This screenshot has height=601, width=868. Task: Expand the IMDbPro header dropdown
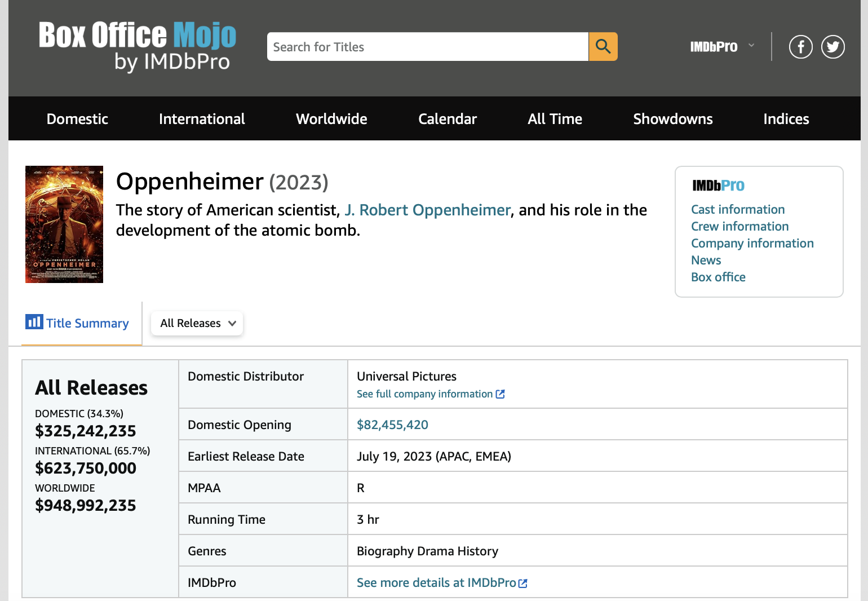(x=722, y=46)
